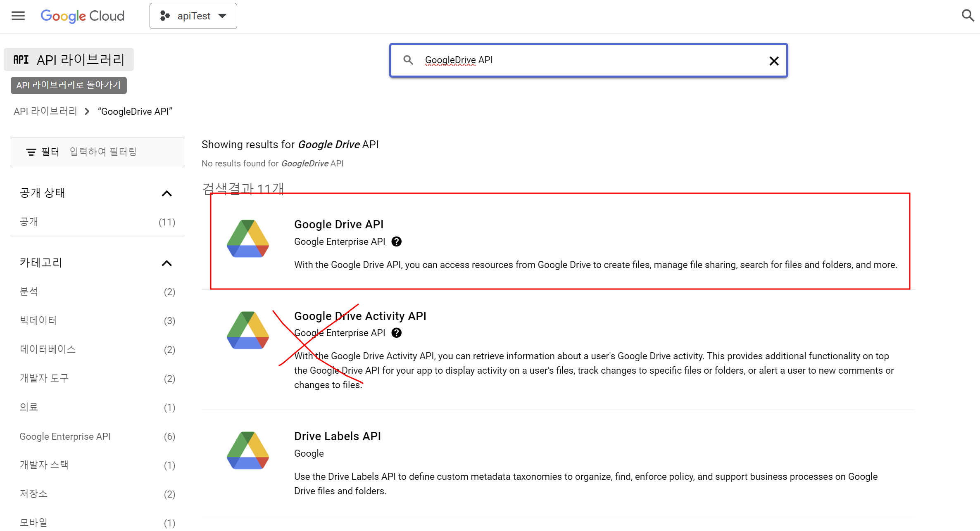The height and width of the screenshot is (531, 980).
Task: Collapse the 카테고리 filter section
Action: (x=167, y=263)
